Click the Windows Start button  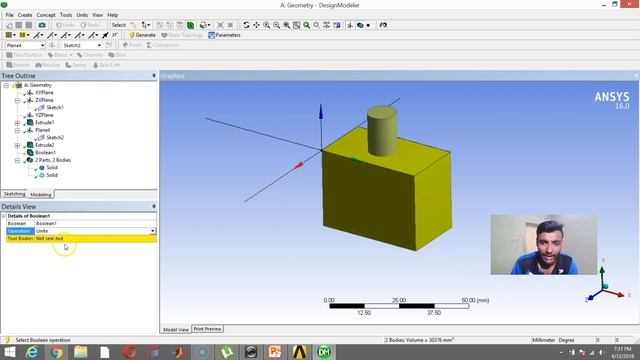[10, 352]
